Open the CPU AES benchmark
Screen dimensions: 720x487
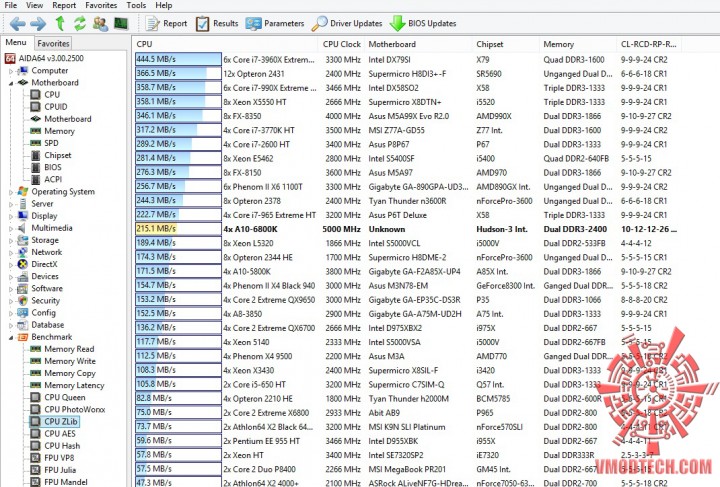tap(60, 434)
